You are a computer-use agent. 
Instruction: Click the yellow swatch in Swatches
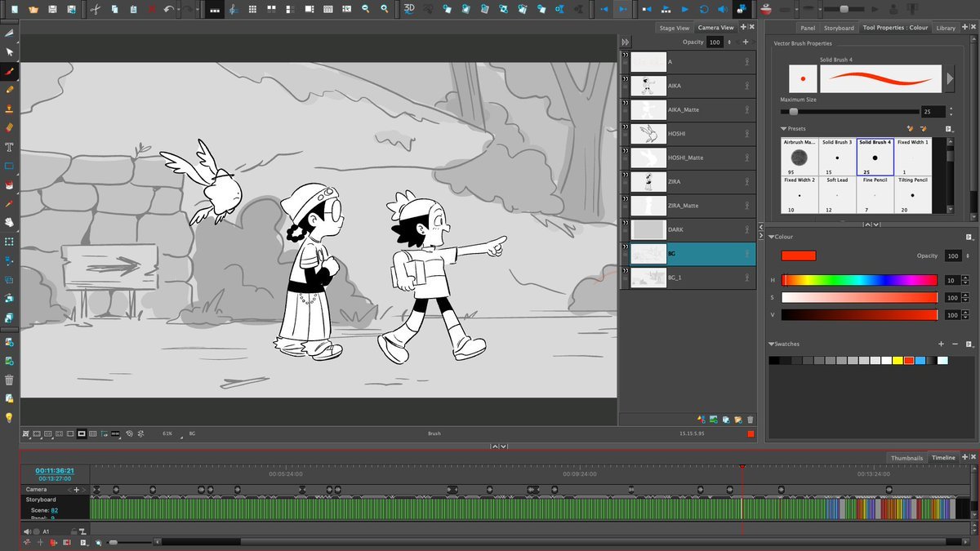tap(898, 360)
